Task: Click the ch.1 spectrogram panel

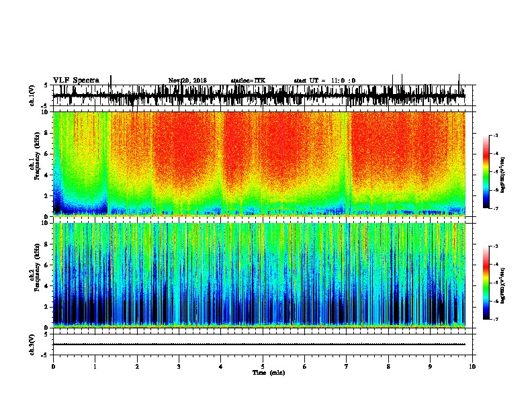Action: point(259,164)
